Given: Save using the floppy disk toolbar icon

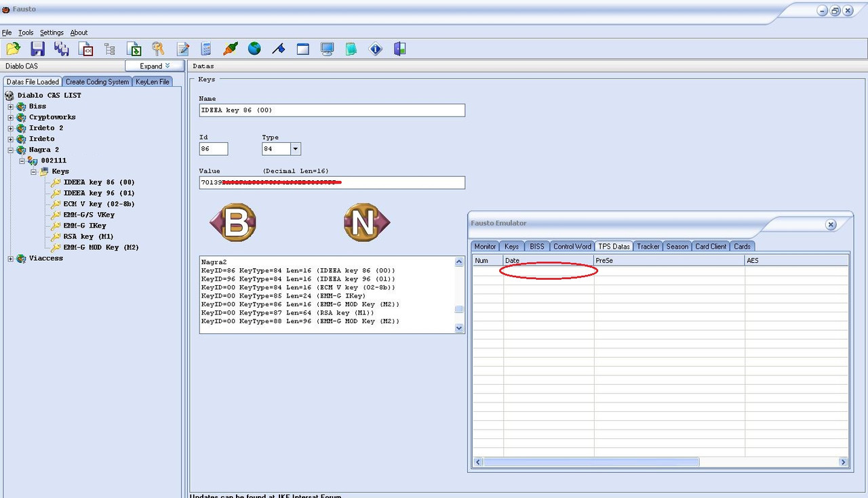Looking at the screenshot, I should [38, 49].
